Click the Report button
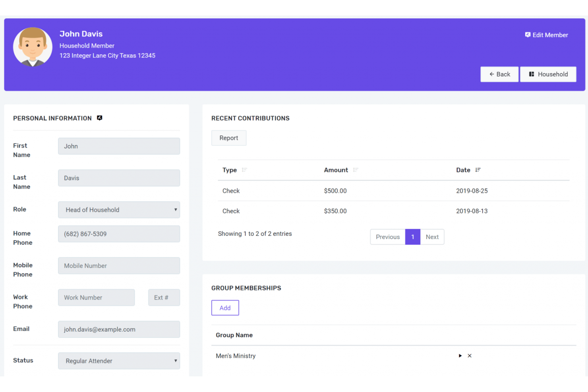This screenshot has height=392, width=588. coord(229,138)
